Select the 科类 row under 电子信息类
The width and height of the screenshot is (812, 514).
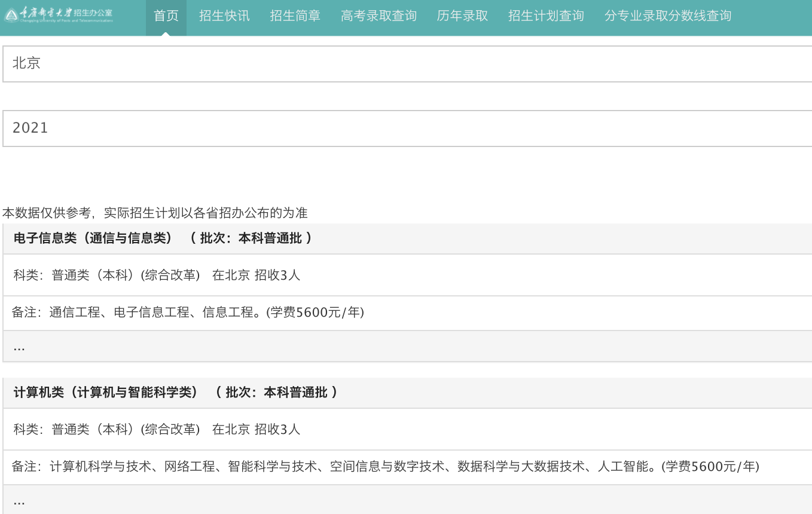[157, 275]
